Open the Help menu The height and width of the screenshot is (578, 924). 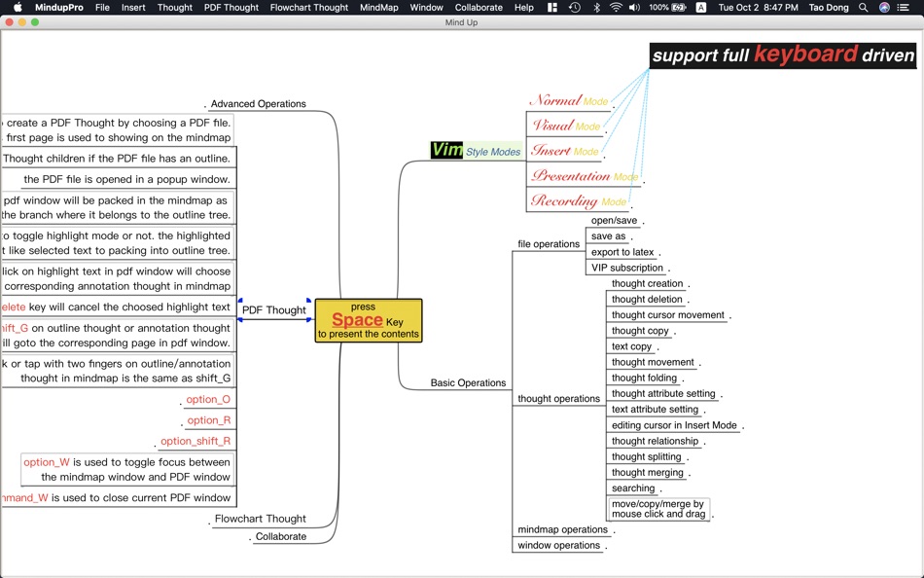point(524,8)
